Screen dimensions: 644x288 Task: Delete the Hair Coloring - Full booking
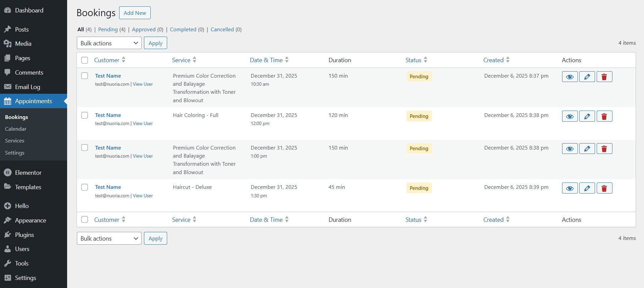click(604, 116)
